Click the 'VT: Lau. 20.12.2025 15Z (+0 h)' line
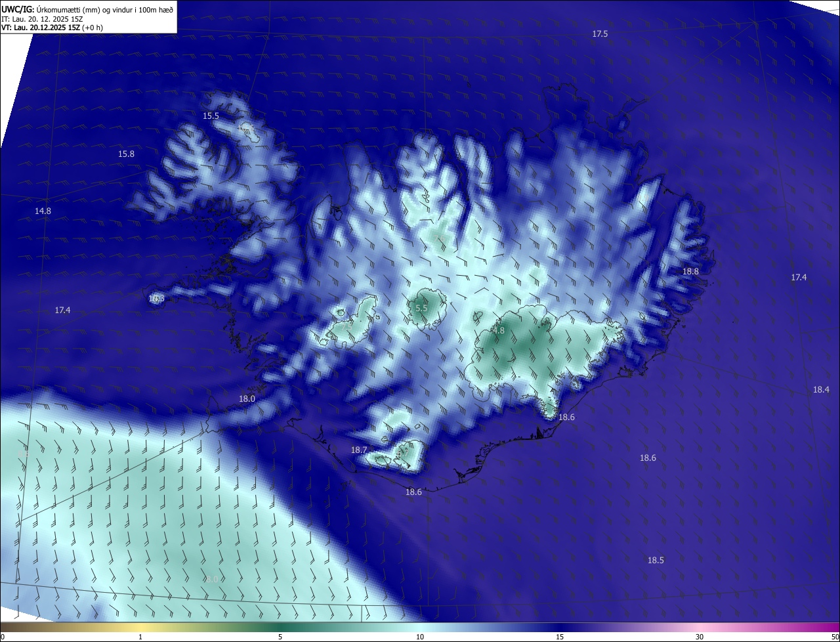 (52, 28)
